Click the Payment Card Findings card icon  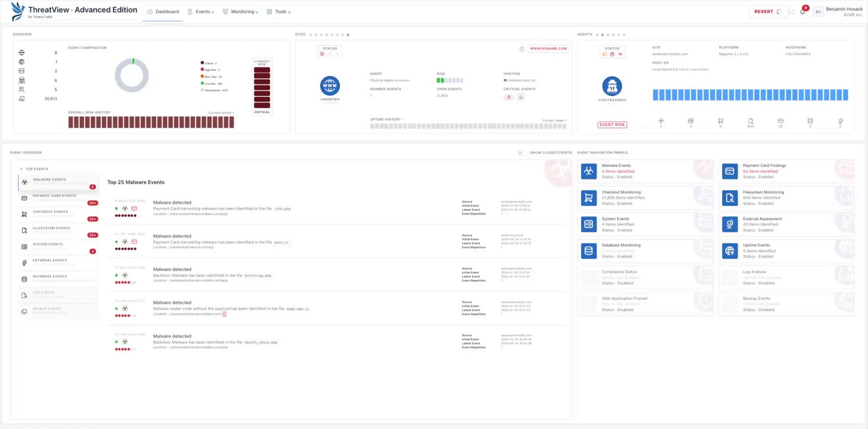coord(729,171)
